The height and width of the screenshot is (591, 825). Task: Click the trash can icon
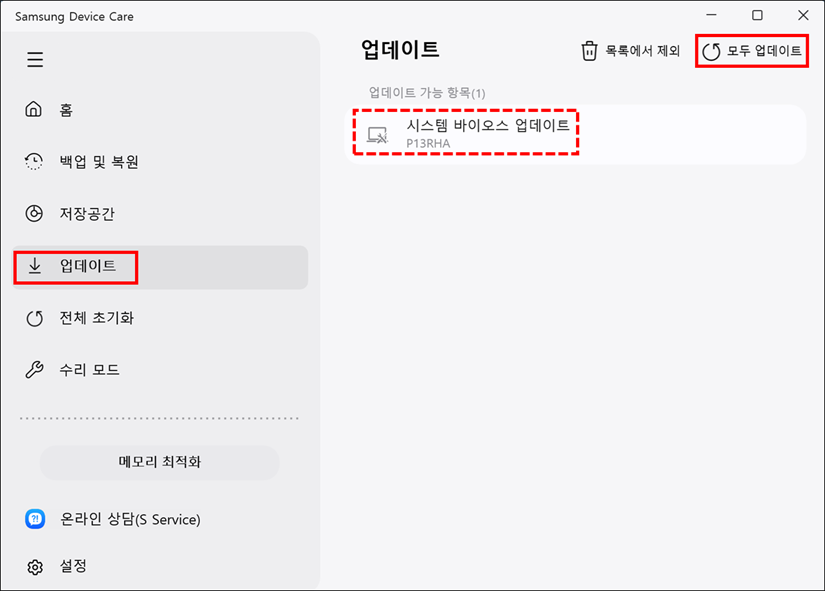(x=589, y=51)
